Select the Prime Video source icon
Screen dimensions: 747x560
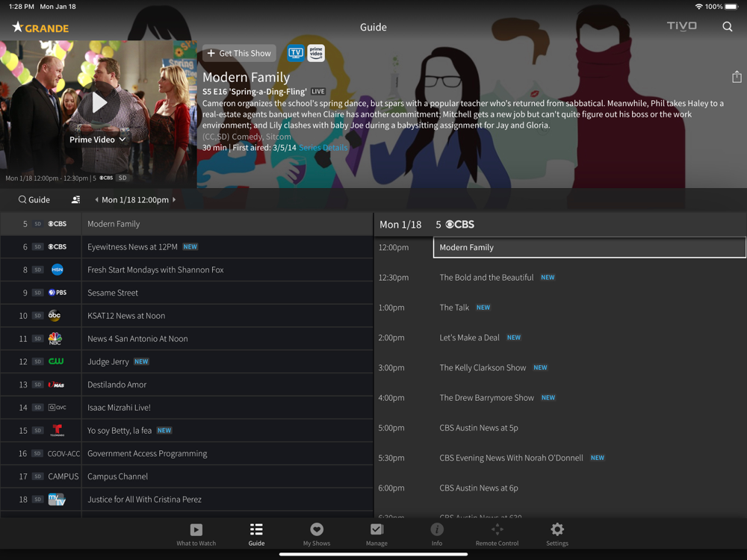click(316, 53)
